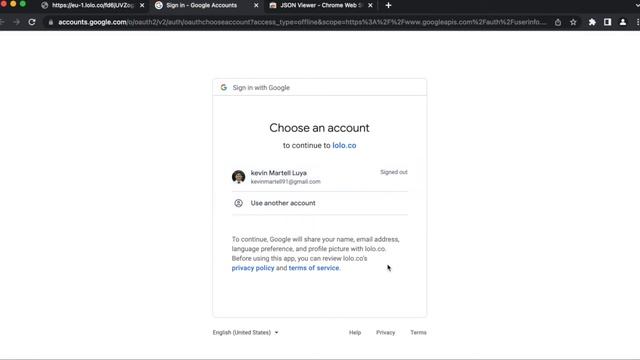Click kevin Martell Luya profile picture
This screenshot has height=360, width=640.
click(238, 177)
